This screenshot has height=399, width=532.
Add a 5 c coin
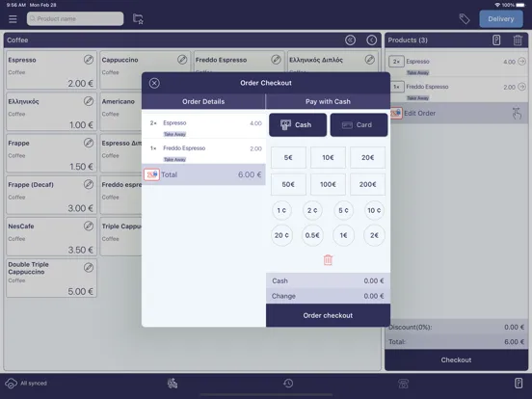[343, 210]
